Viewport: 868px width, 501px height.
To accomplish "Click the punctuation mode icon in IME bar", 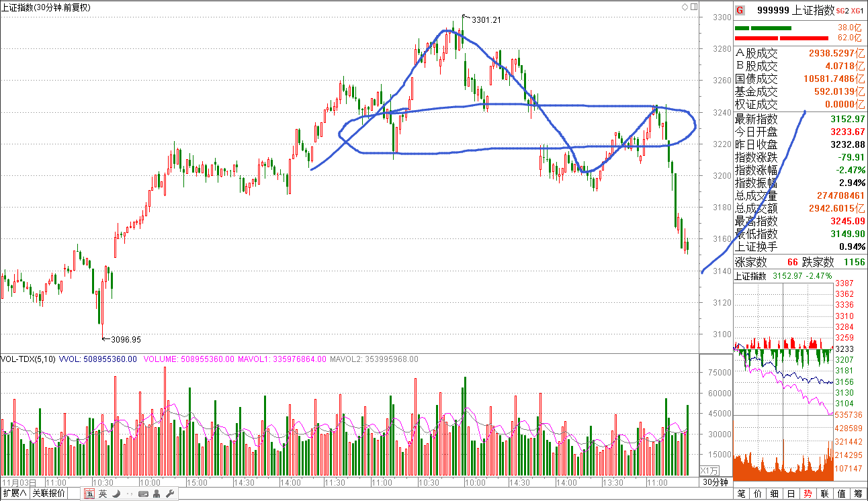I will (128, 494).
